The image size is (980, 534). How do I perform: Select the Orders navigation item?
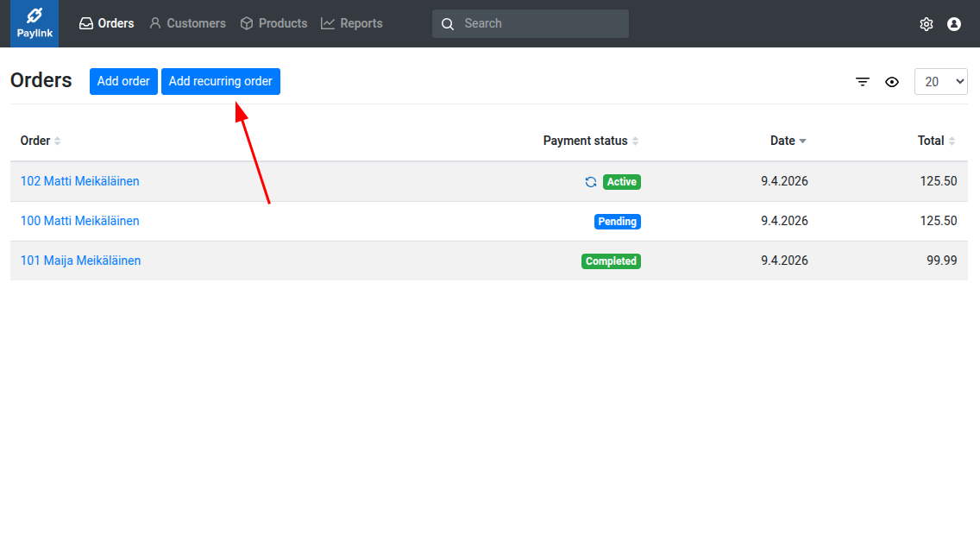pos(106,23)
